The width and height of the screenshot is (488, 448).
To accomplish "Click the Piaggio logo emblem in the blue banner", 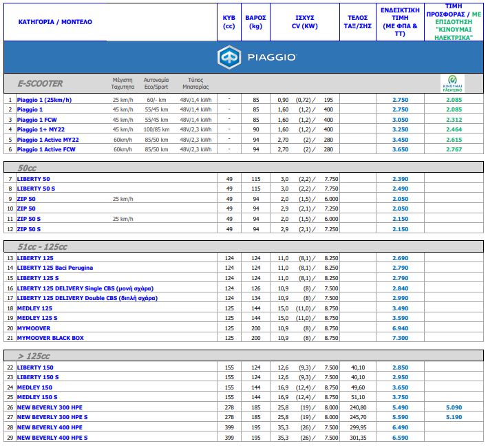I will tap(229, 57).
